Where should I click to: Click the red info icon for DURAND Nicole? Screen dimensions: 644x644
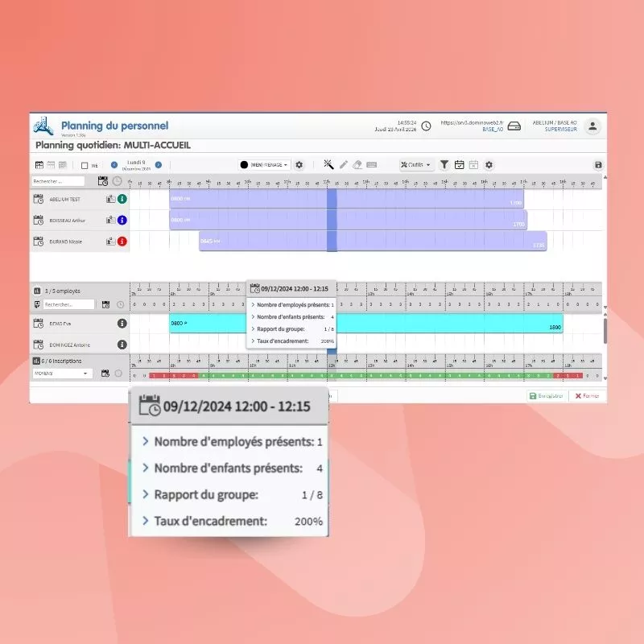pos(122,241)
